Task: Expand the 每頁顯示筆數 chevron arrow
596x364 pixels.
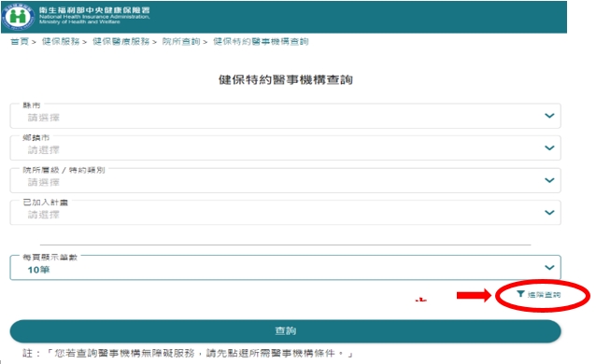Action: pyautogui.click(x=549, y=268)
